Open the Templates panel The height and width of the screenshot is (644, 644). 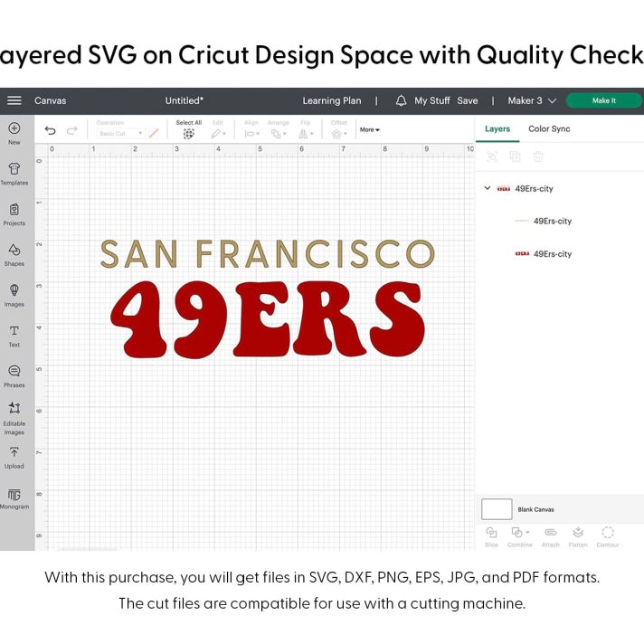14,174
